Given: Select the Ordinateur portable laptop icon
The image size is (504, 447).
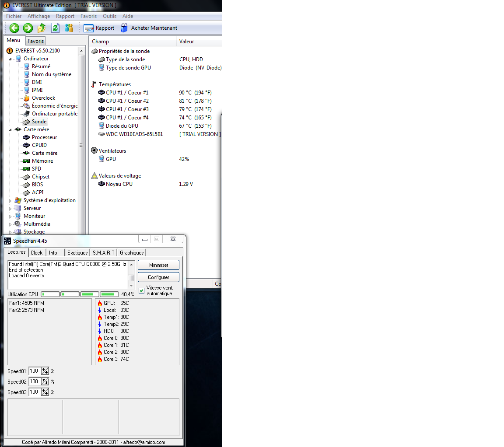Looking at the screenshot, I should coord(27,114).
